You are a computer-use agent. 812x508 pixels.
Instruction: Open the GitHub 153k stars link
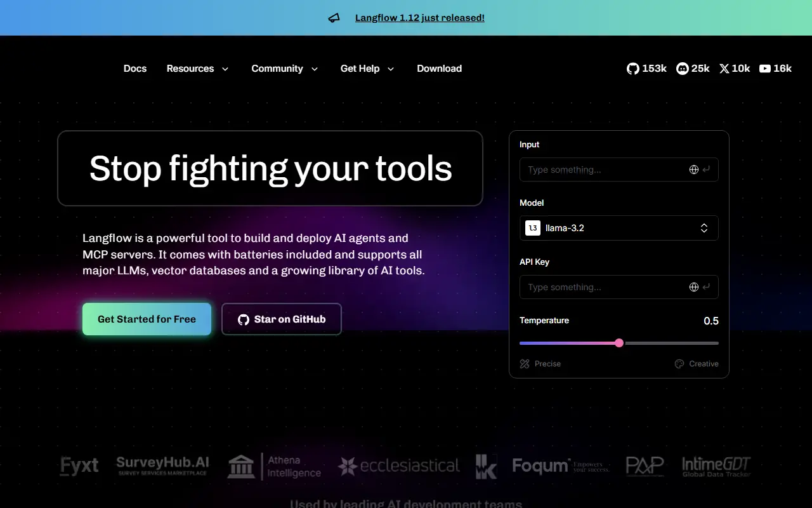pos(646,69)
